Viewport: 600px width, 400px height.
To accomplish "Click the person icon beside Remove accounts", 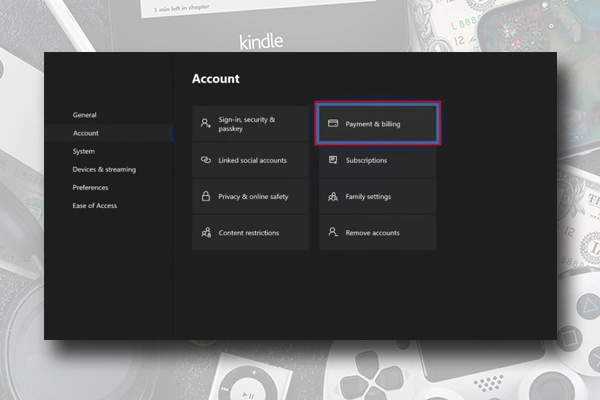I will click(333, 232).
